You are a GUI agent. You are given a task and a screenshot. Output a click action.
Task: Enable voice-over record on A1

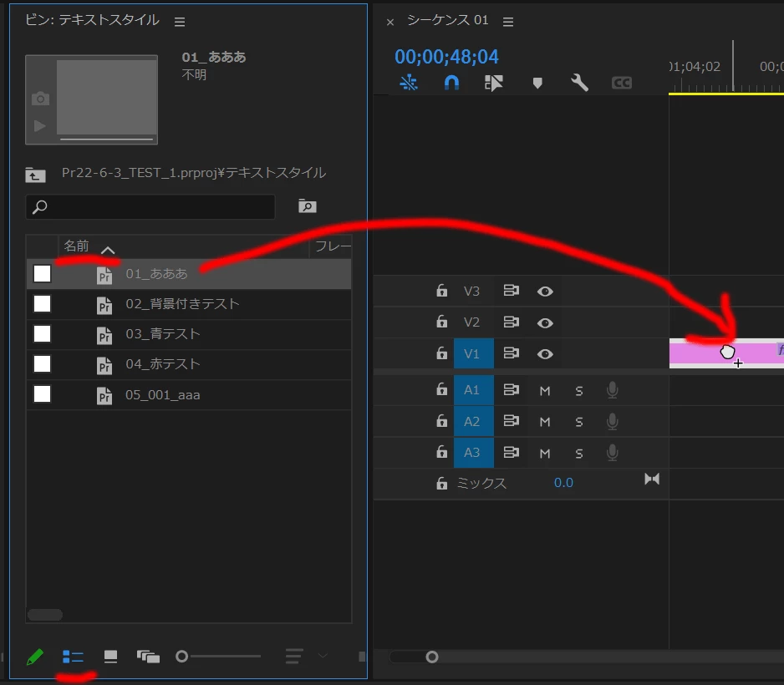pos(612,390)
